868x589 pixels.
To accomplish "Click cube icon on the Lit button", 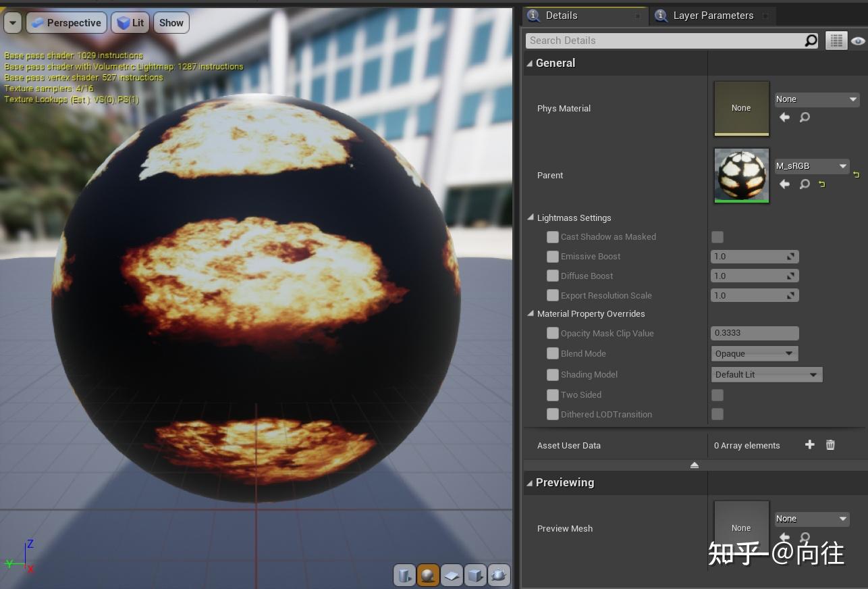I will click(123, 22).
